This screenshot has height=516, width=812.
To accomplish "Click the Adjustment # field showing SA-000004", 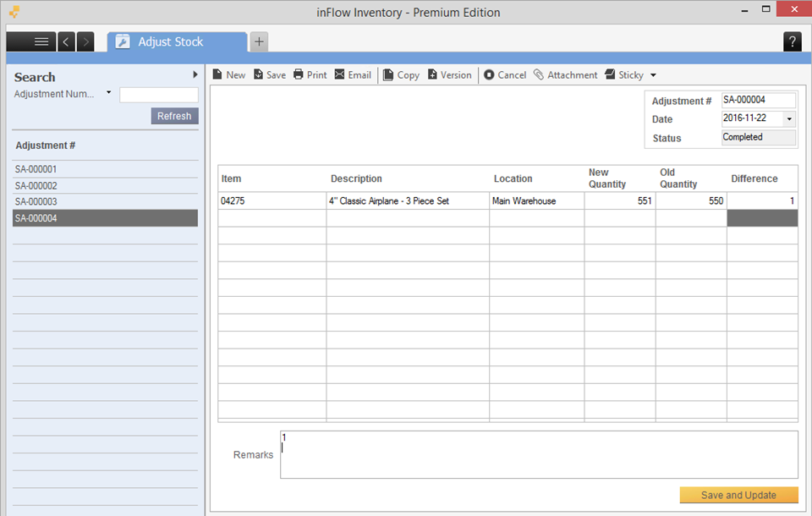I will click(x=759, y=100).
